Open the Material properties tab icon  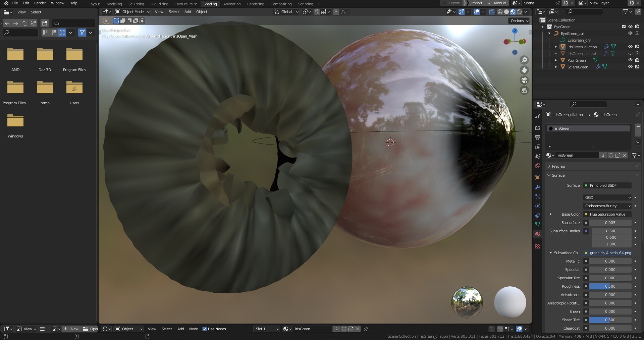[538, 234]
